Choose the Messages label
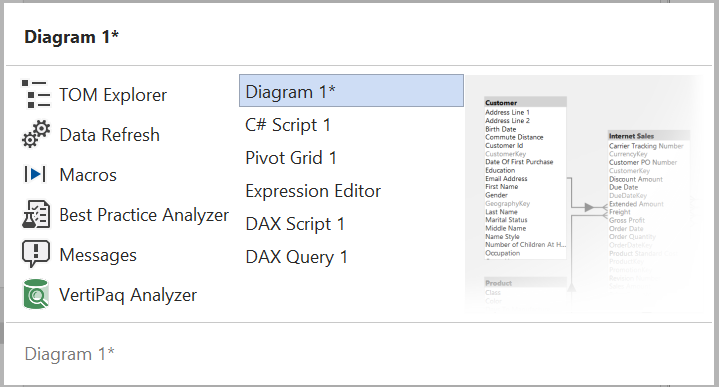 [98, 254]
